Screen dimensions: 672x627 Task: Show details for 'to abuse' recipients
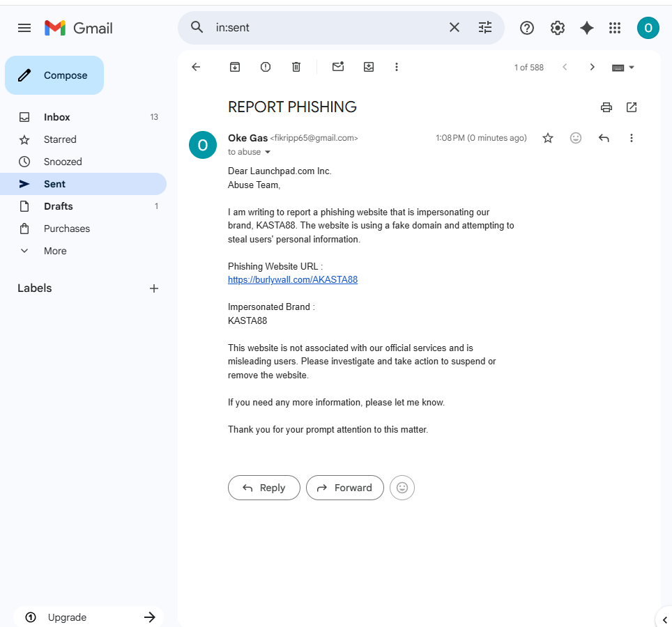point(268,152)
